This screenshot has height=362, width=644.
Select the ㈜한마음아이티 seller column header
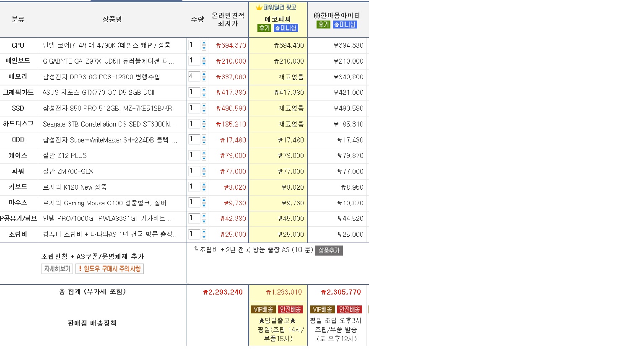(337, 16)
